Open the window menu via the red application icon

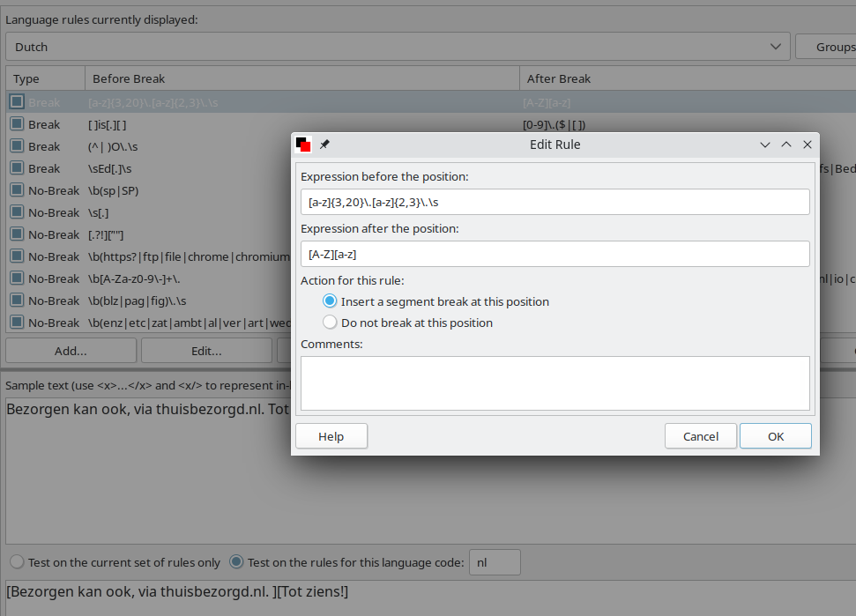[x=303, y=144]
